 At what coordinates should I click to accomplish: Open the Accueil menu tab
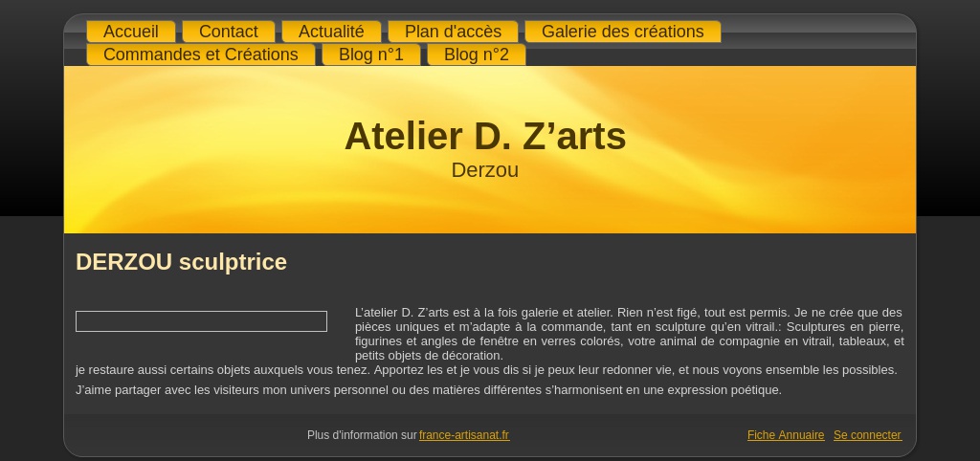(130, 32)
